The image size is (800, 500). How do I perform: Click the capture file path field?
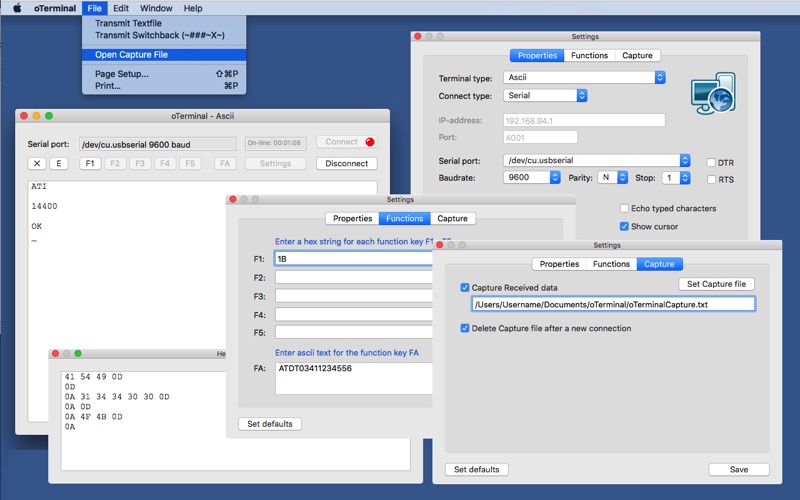(x=613, y=305)
